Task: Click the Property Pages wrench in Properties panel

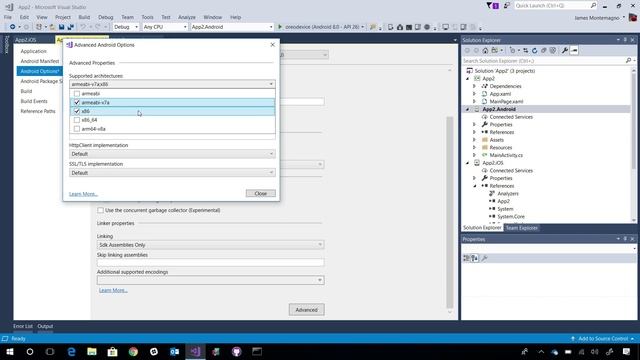Action: point(484,258)
